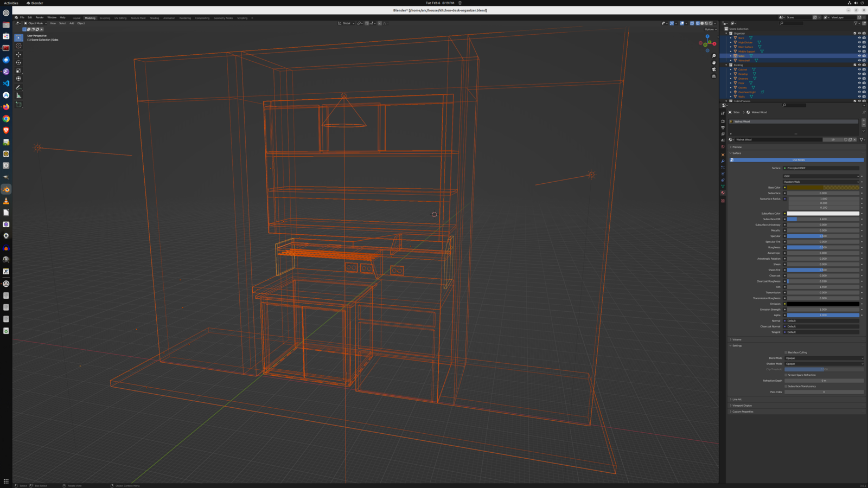
Task: Click the camera view icon in viewport
Action: 714,69
